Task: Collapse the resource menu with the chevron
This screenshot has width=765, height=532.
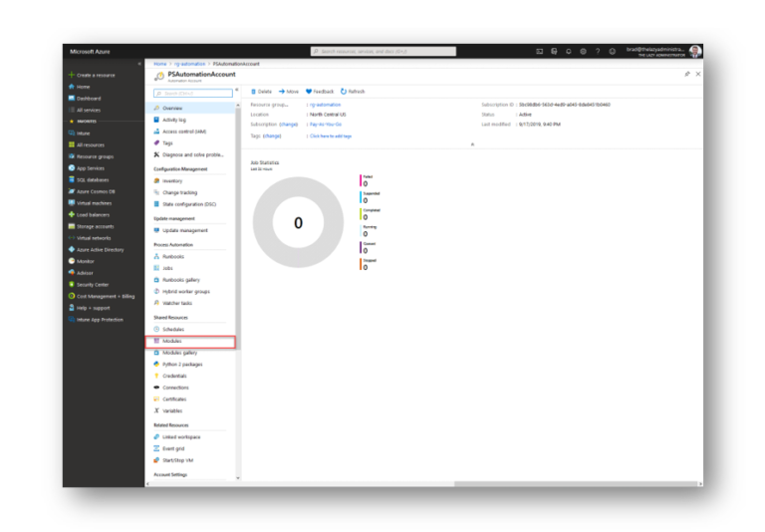Action: click(x=237, y=91)
